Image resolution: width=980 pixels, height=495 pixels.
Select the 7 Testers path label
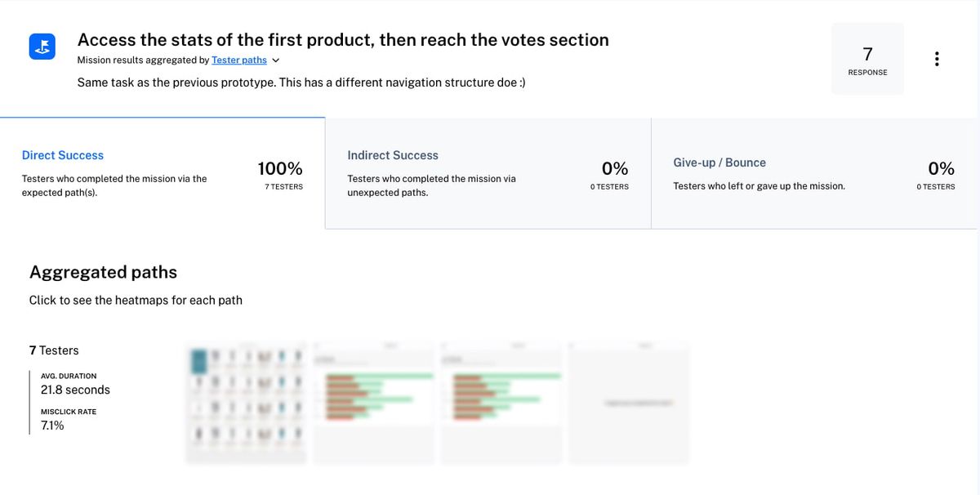pos(54,350)
